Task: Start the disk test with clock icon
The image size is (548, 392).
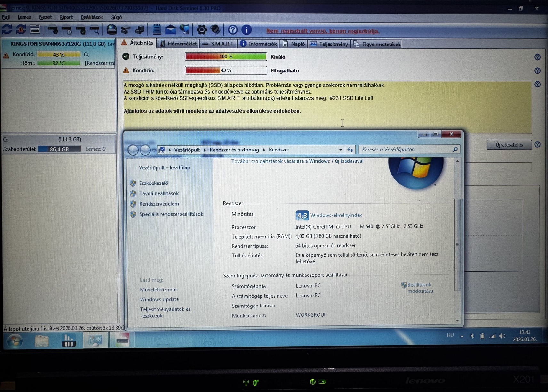Action: pyautogui.click(x=67, y=30)
